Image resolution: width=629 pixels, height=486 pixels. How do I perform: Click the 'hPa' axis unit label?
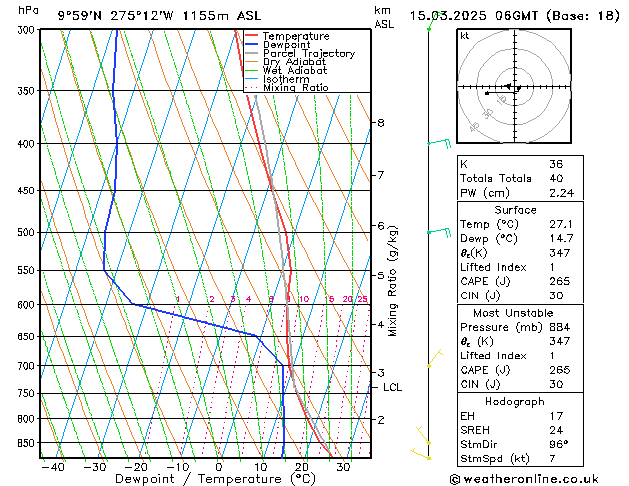coord(28,10)
